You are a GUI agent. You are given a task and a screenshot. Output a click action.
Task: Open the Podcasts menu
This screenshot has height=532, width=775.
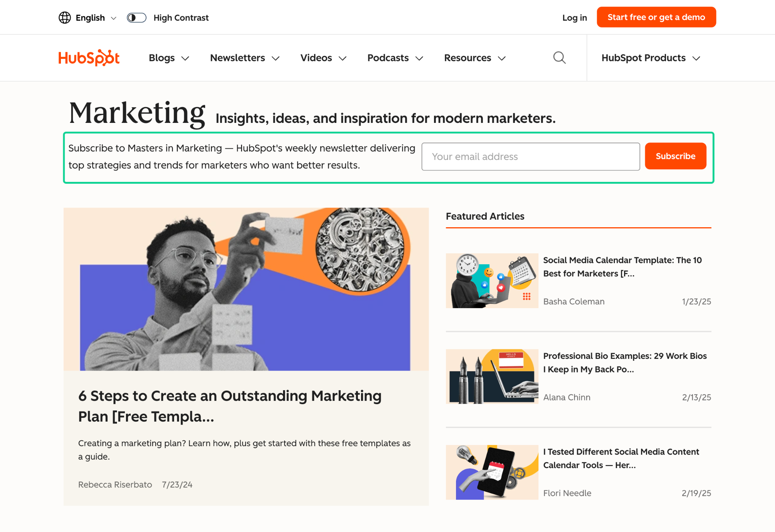tap(394, 58)
